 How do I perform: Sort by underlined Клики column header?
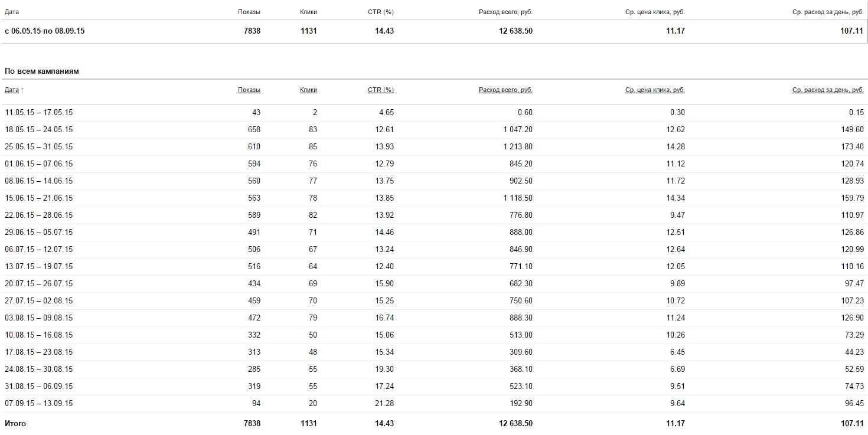[308, 90]
